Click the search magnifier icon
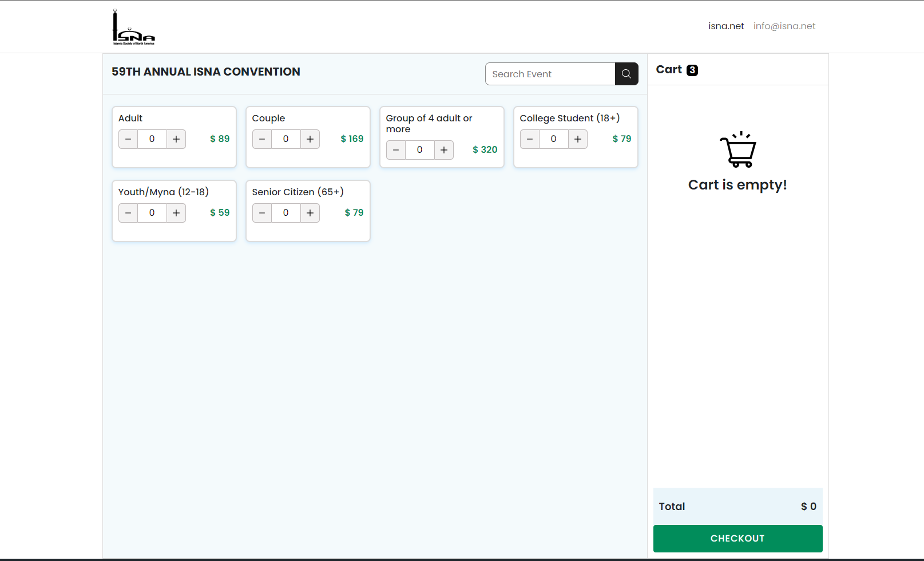 (626, 73)
